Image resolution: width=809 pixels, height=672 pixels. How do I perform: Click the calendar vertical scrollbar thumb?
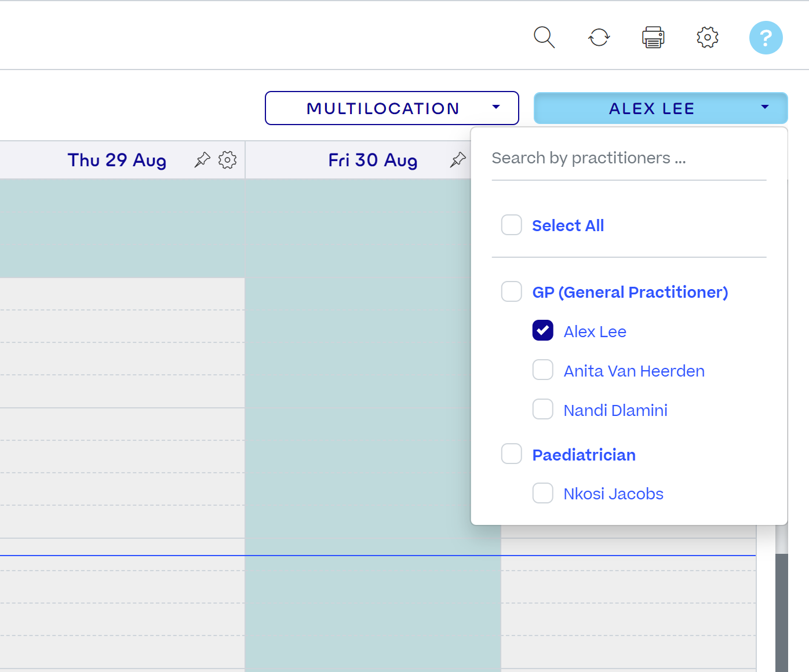tap(782, 612)
